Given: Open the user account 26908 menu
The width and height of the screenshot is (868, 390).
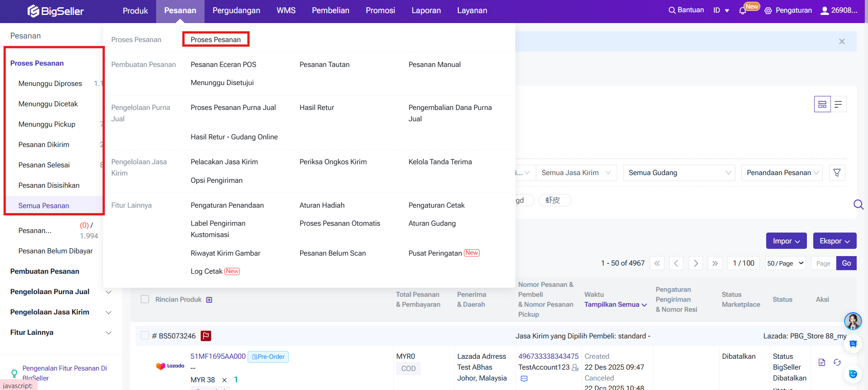Looking at the screenshot, I should pos(839,10).
